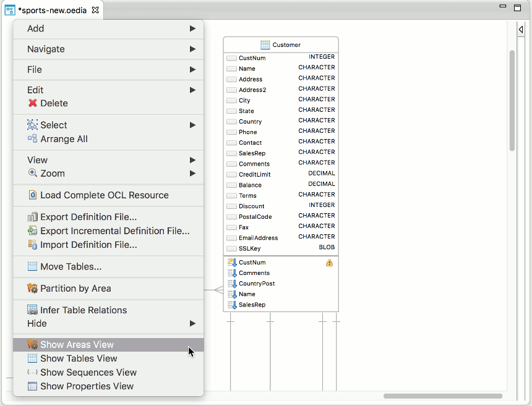The image size is (532, 406).
Task: Open the Zoom submenu
Action: pyautogui.click(x=192, y=174)
